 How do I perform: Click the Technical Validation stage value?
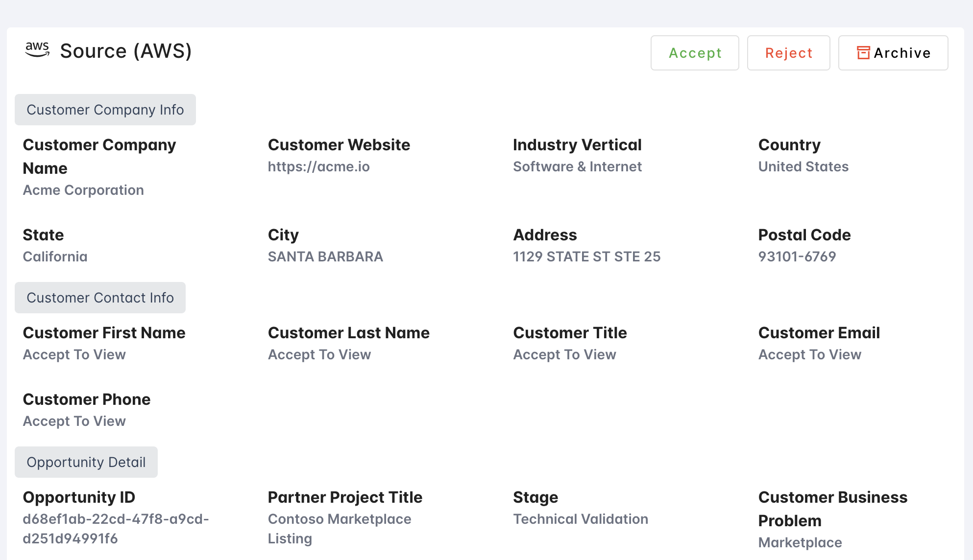[581, 519]
